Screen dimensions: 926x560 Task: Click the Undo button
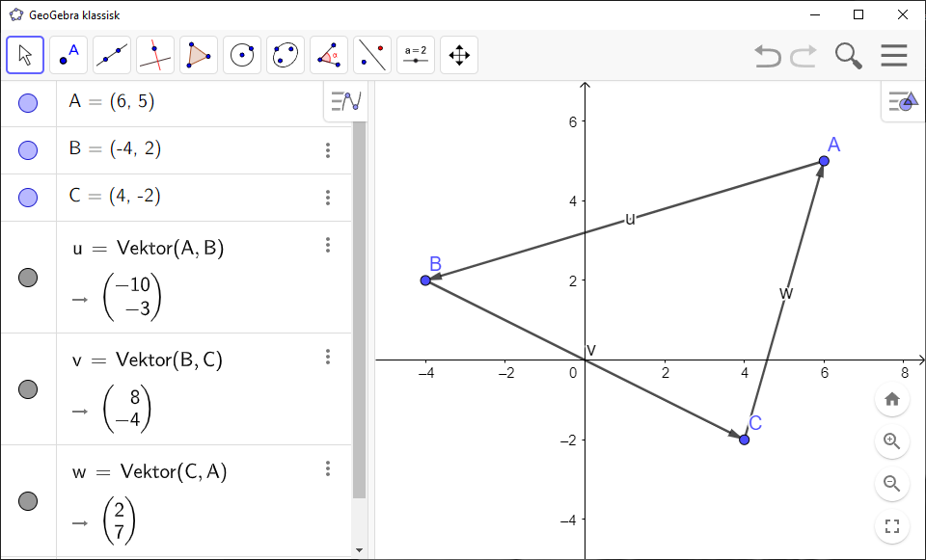(x=767, y=56)
